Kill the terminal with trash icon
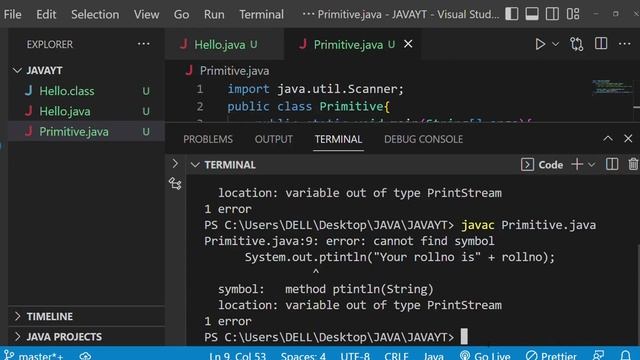The width and height of the screenshot is (640, 360). (633, 164)
